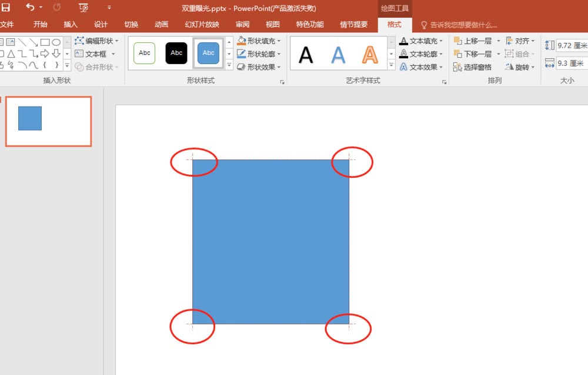Click the shape width field 9.3 厘米

click(x=572, y=63)
